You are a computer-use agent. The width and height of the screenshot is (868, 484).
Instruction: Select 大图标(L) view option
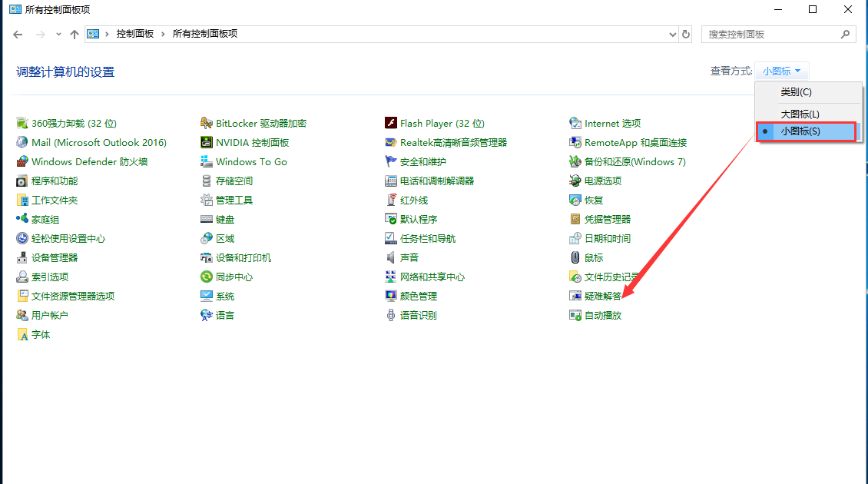(x=808, y=114)
